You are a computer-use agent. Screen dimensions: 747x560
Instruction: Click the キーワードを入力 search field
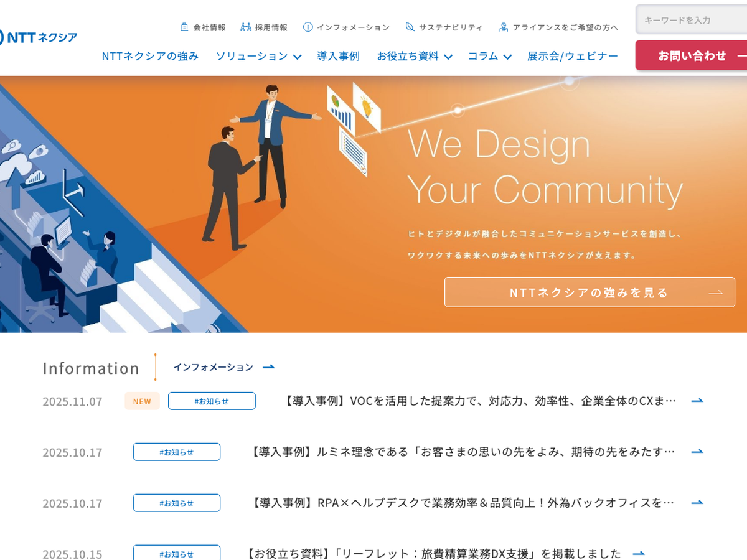(691, 20)
